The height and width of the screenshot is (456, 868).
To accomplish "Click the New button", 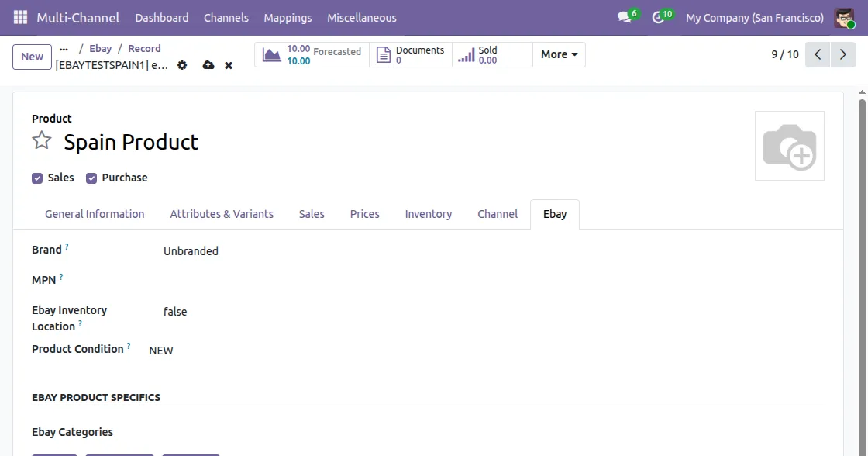I will point(32,57).
